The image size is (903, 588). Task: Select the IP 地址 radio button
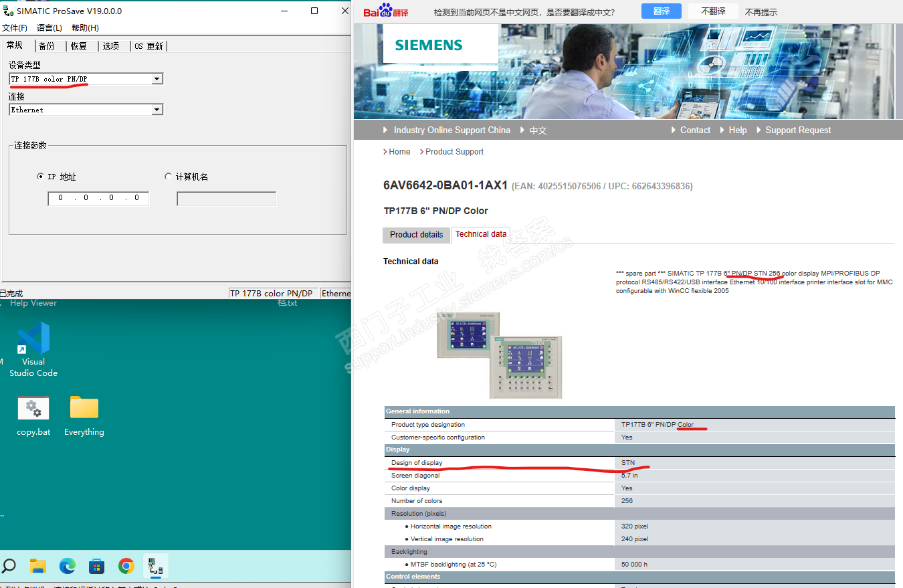(41, 177)
